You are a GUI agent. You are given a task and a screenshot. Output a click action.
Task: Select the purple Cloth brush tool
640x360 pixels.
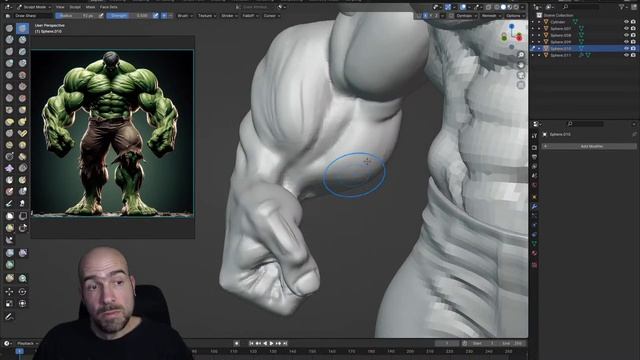[x=9, y=168]
